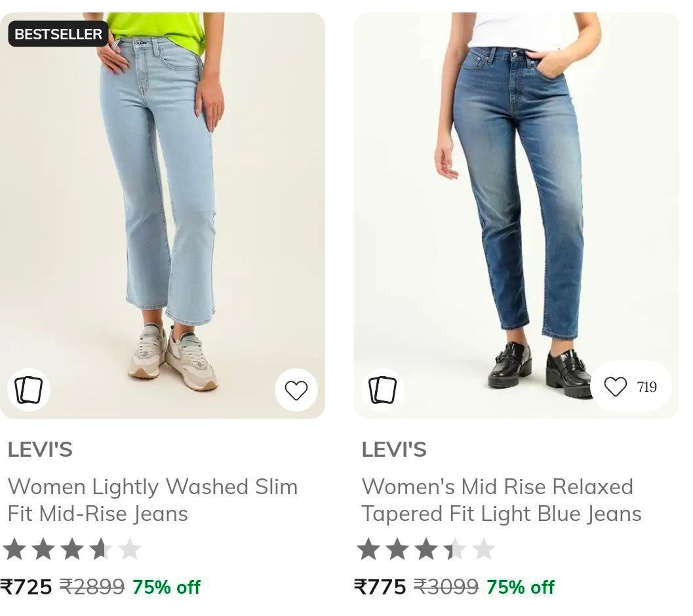Click star rating of Slim Fit Mid-Rise Jeans
Image resolution: width=693 pixels, height=616 pixels.
[71, 549]
